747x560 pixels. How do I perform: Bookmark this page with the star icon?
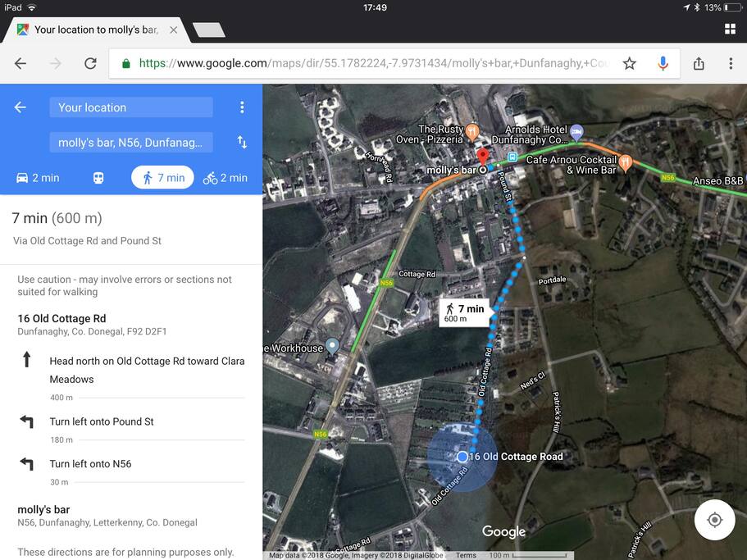point(629,63)
